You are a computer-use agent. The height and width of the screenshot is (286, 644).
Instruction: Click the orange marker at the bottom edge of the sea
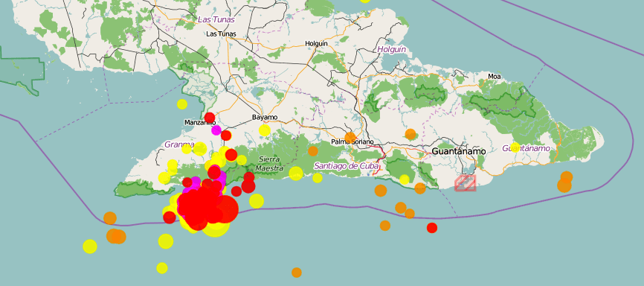(x=297, y=273)
